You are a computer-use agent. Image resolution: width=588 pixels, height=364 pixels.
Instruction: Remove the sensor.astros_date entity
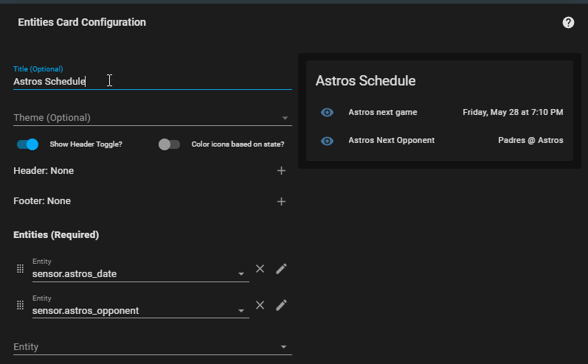[x=260, y=268]
